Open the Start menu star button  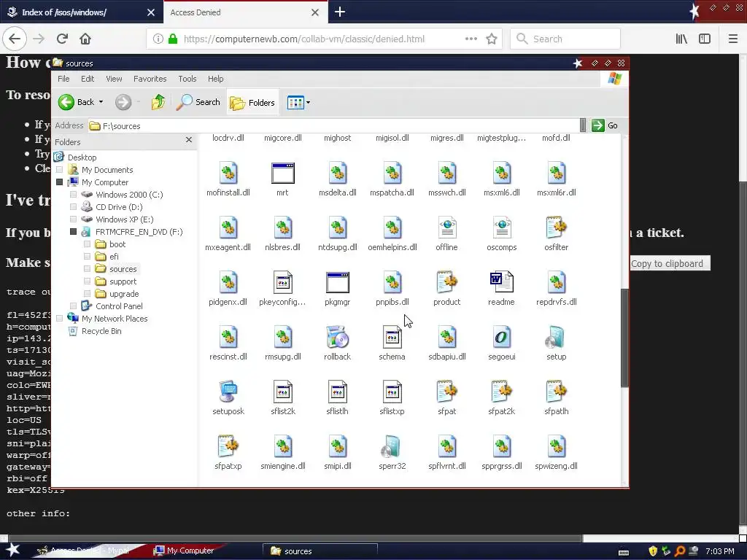pyautogui.click(x=12, y=550)
